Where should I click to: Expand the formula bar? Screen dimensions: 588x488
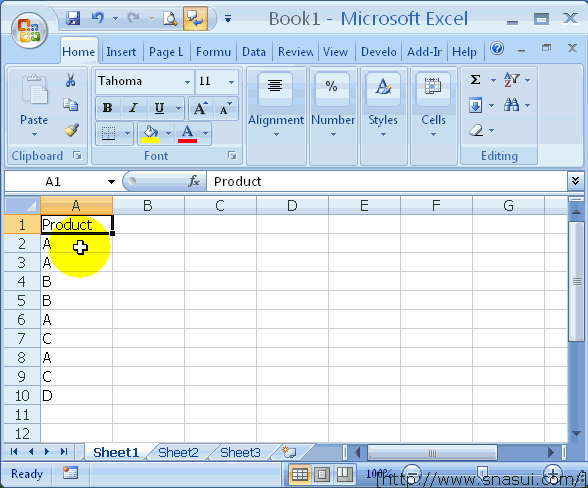tap(575, 181)
